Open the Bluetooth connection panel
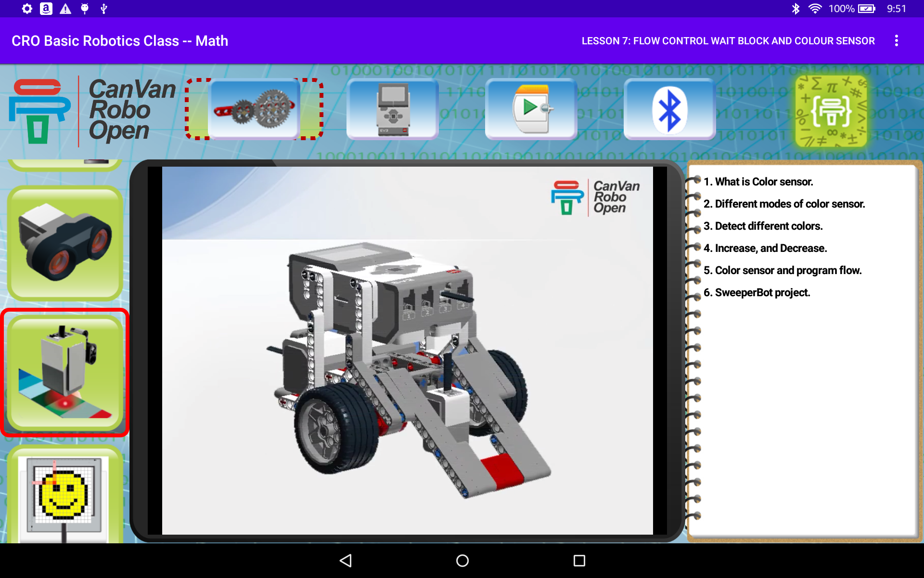The width and height of the screenshot is (924, 578). (669, 108)
